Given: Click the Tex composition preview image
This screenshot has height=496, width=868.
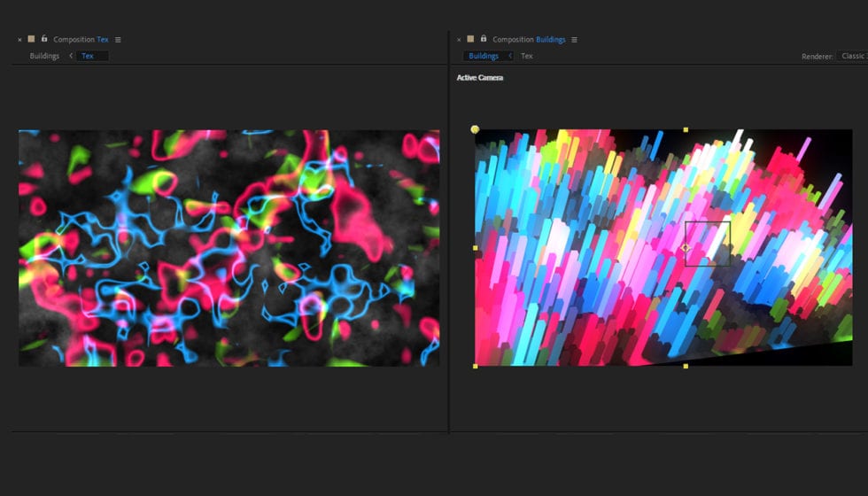Looking at the screenshot, I should pyautogui.click(x=229, y=248).
